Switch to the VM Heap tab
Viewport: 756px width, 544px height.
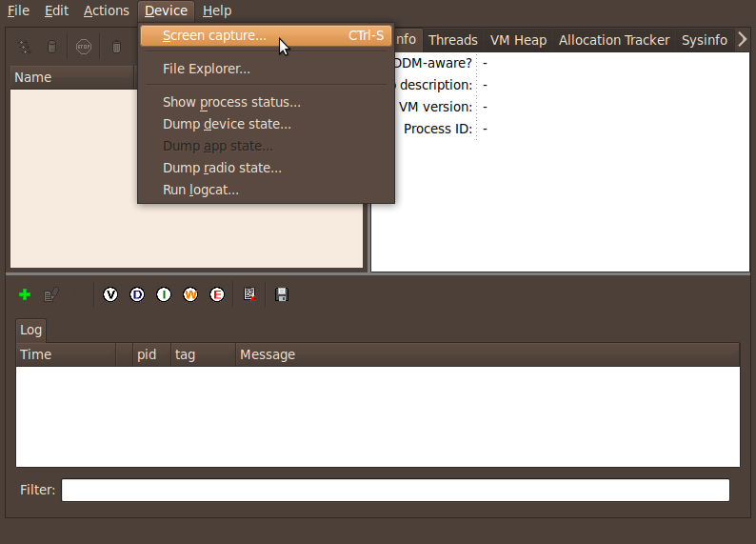518,40
